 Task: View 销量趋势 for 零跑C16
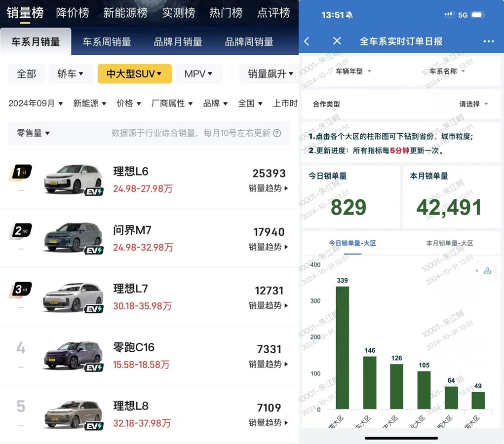[268, 364]
